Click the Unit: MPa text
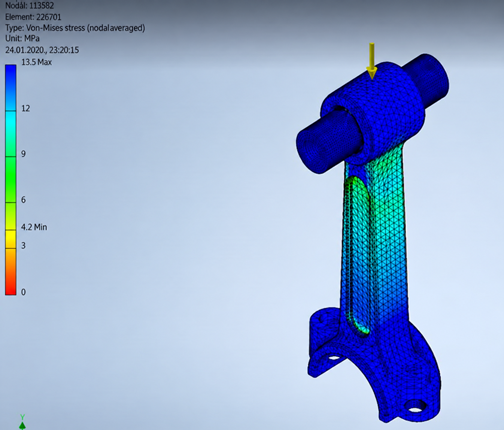 tap(22, 39)
